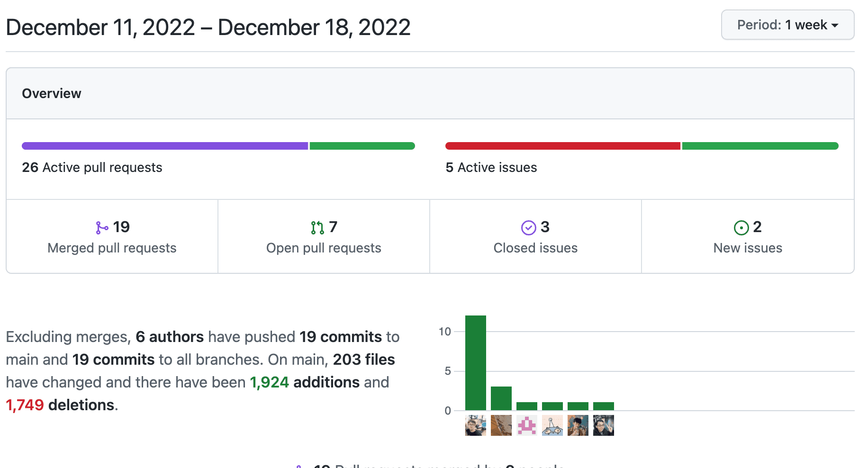
Task: Click the closed issue checkmark icon
Action: [x=528, y=228]
